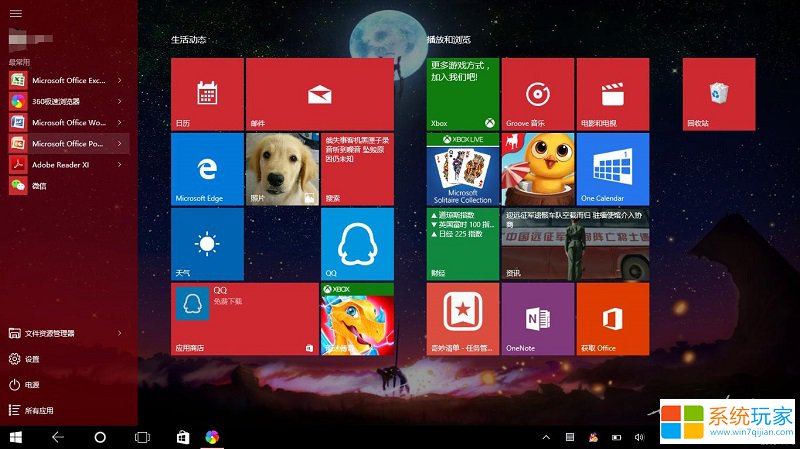Open the Photos tile with the puppy
Viewport: 800px width, 449px height.
(x=282, y=169)
